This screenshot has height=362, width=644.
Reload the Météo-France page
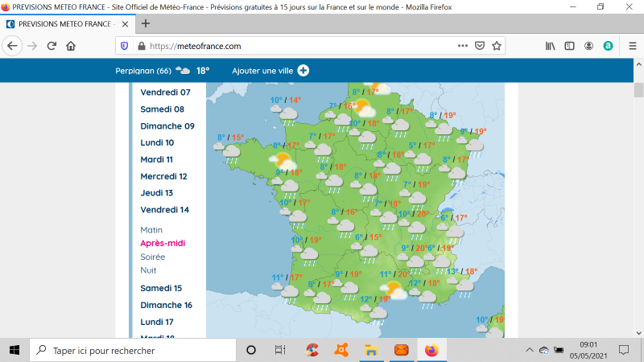tap(52, 46)
